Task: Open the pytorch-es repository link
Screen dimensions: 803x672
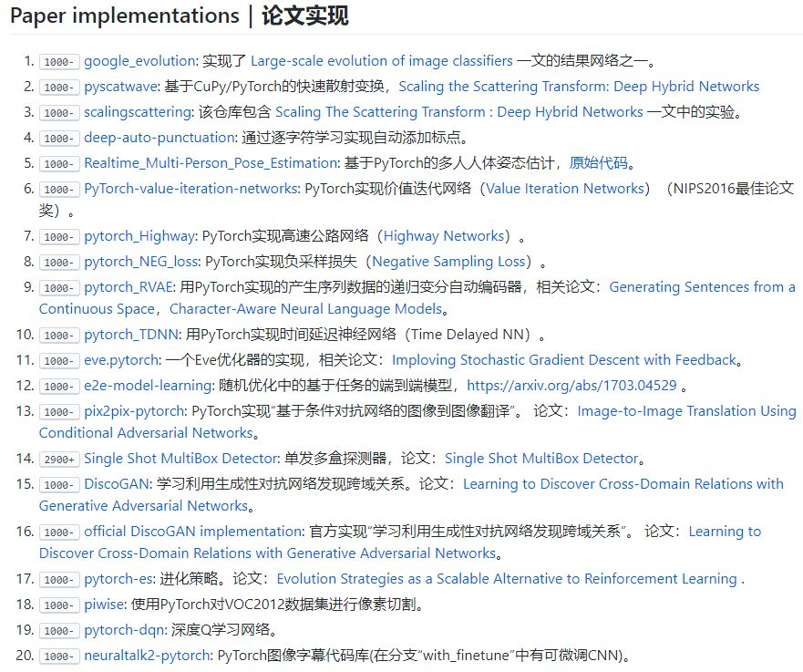Action: 118,579
